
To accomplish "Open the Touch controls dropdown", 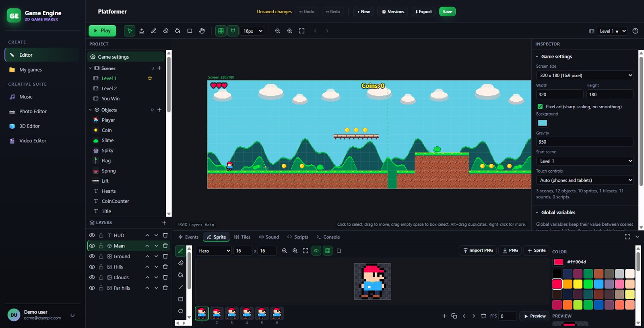I will (585, 180).
